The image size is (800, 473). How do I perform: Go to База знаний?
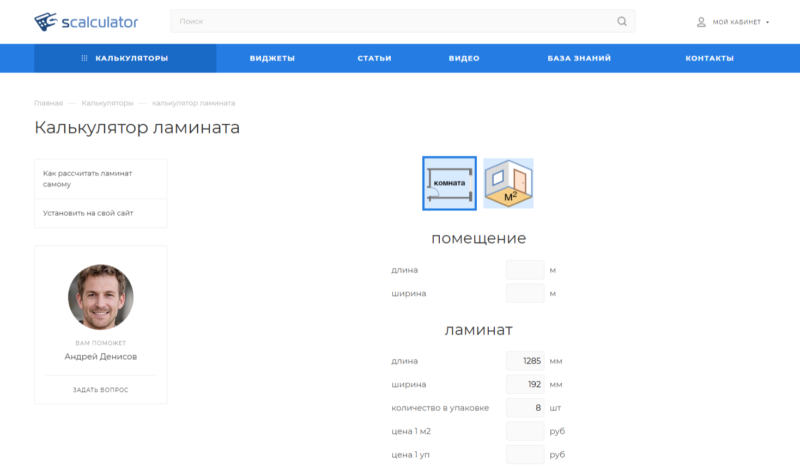click(579, 58)
